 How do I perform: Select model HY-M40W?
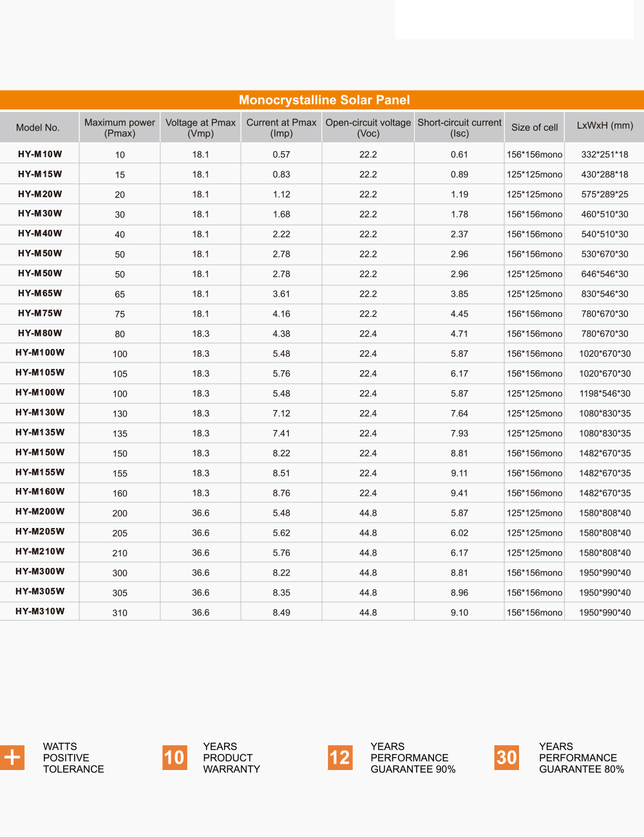[x=40, y=233]
